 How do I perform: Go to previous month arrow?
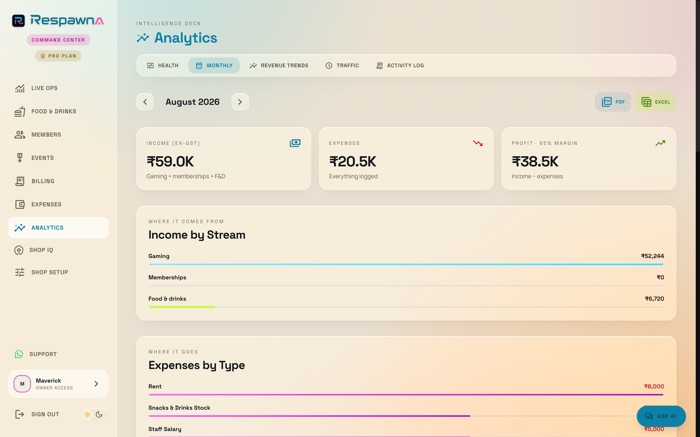pos(145,102)
